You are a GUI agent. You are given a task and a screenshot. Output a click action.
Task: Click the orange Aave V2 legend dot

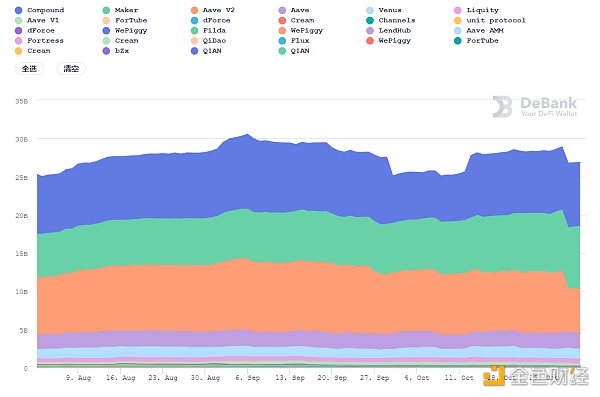(x=194, y=10)
